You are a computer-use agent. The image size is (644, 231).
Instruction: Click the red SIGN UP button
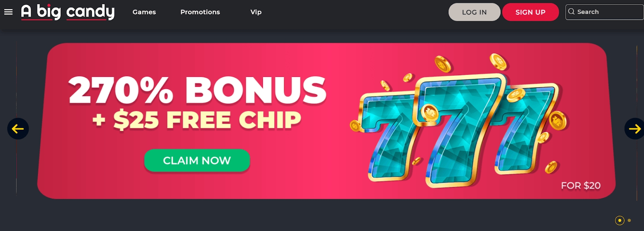530,12
